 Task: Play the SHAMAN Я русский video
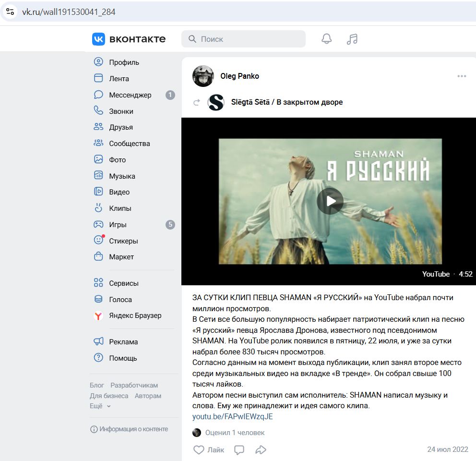330,201
